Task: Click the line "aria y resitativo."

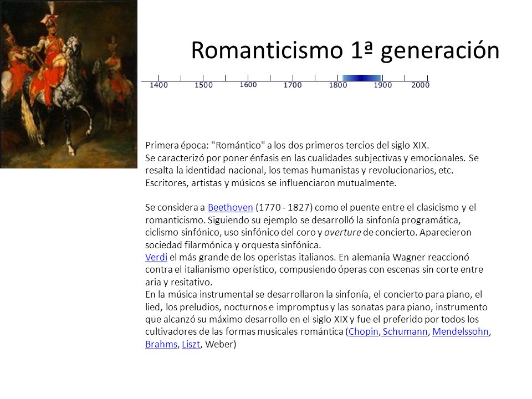Action: (179, 282)
